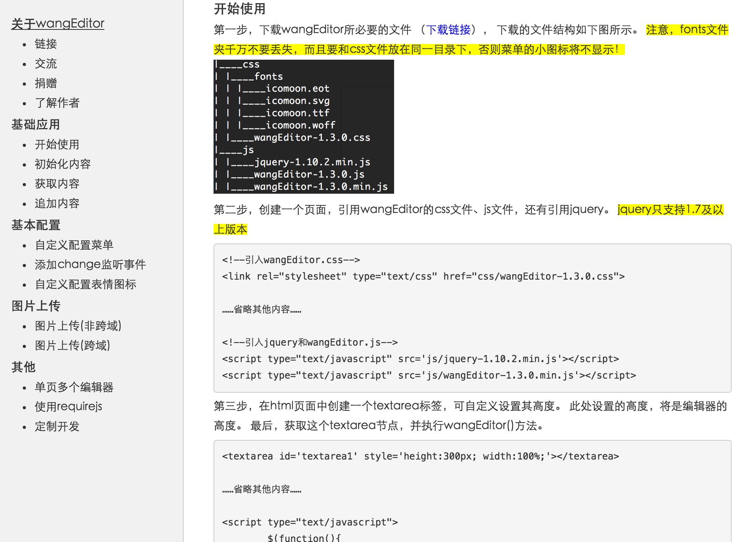Open 图片上传(非跨域) sidebar link
The height and width of the screenshot is (542, 756).
click(x=78, y=326)
